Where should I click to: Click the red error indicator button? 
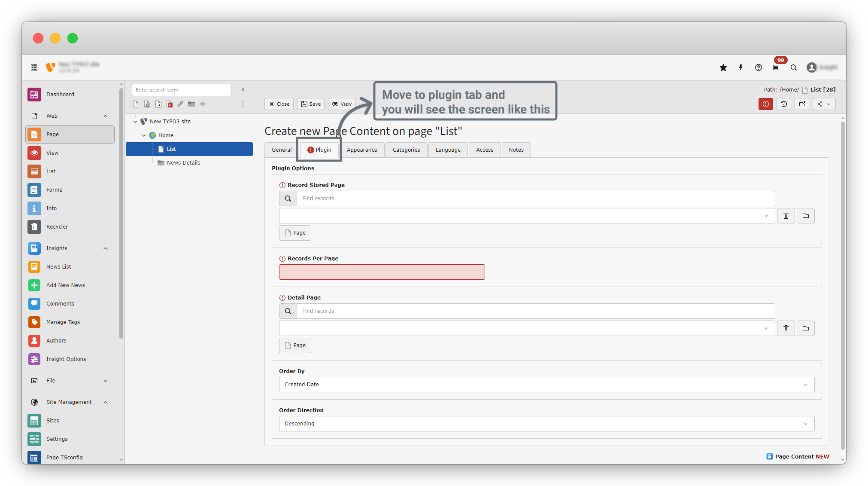(x=765, y=104)
